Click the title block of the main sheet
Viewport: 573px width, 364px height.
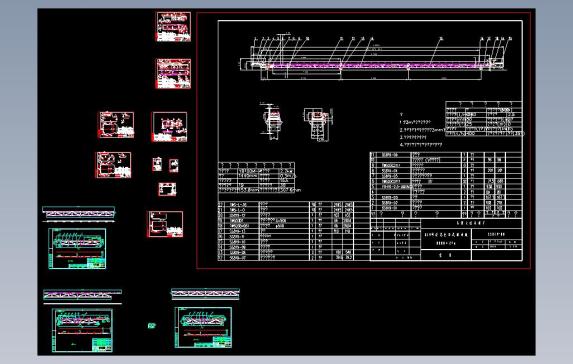point(446,240)
